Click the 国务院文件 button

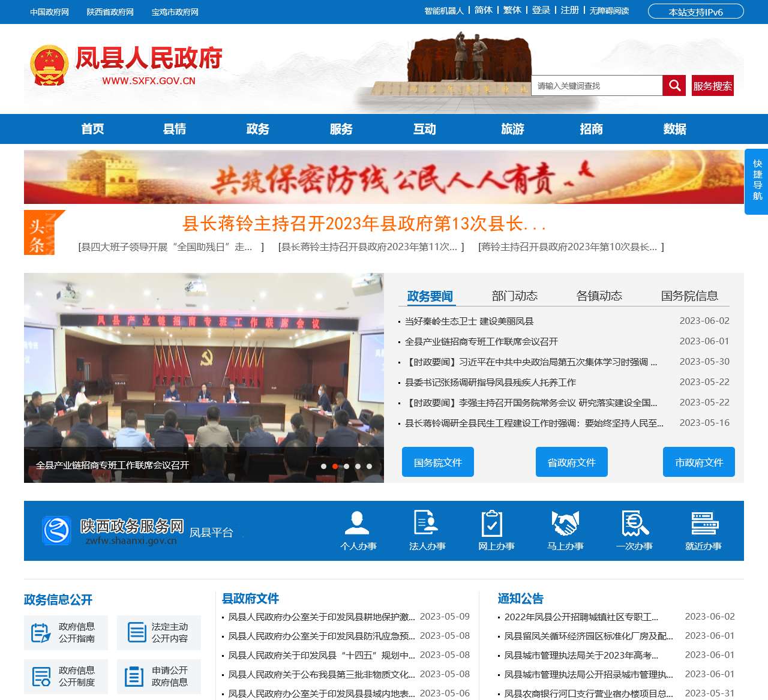(x=437, y=462)
